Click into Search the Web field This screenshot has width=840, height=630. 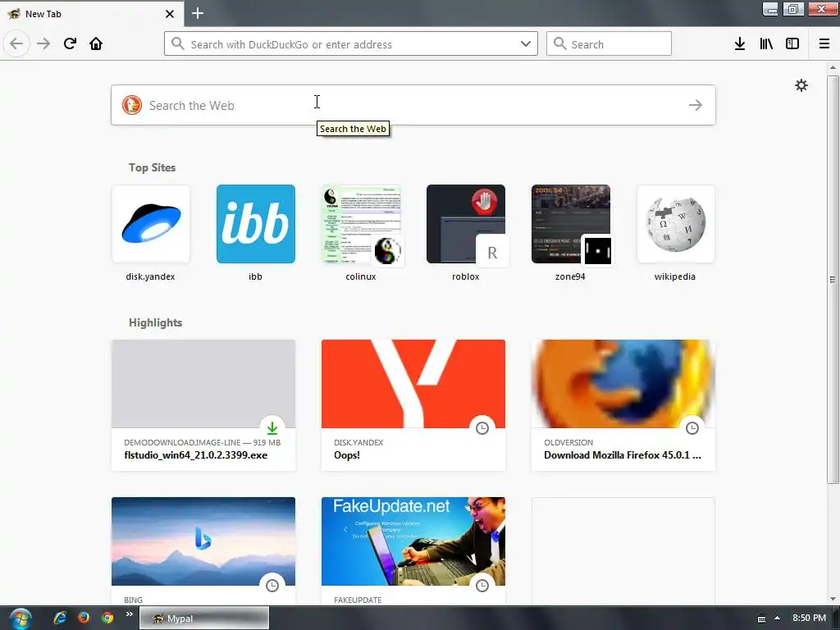point(413,105)
